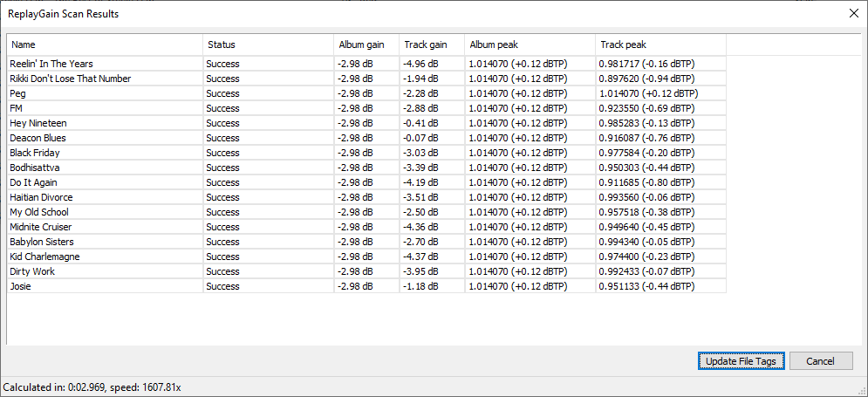868x397 pixels.
Task: Click track peak 0.985283 (-0.13 dBTP)
Action: click(646, 123)
